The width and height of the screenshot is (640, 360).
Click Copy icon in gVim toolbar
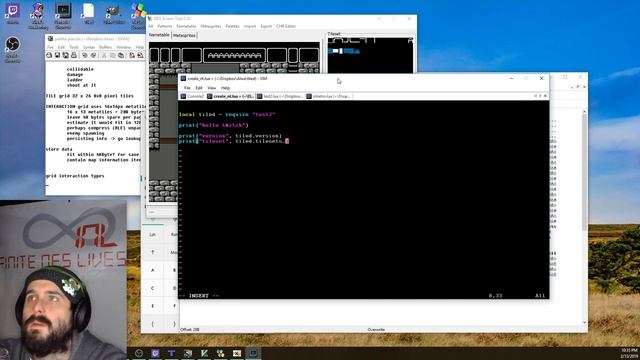pyautogui.click(x=113, y=55)
